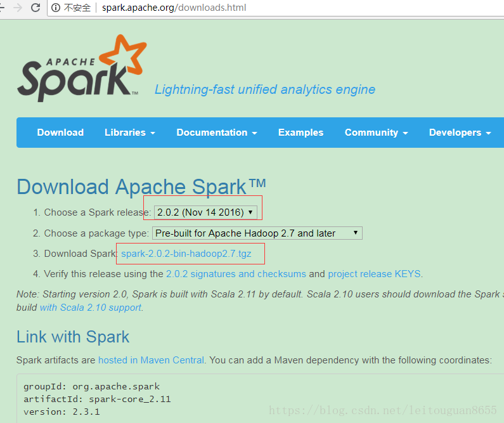Click the Link with Spark heading
Image resolution: width=504 pixels, height=423 pixels.
[x=73, y=337]
